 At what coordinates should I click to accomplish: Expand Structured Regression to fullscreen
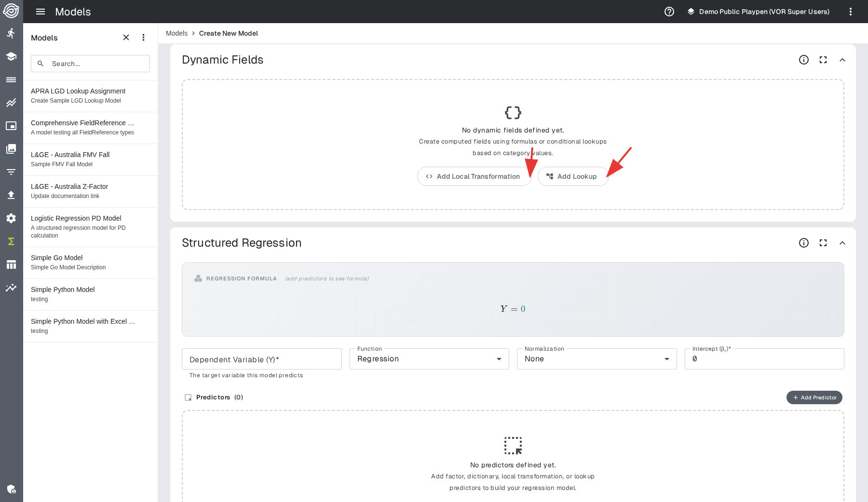pos(823,243)
